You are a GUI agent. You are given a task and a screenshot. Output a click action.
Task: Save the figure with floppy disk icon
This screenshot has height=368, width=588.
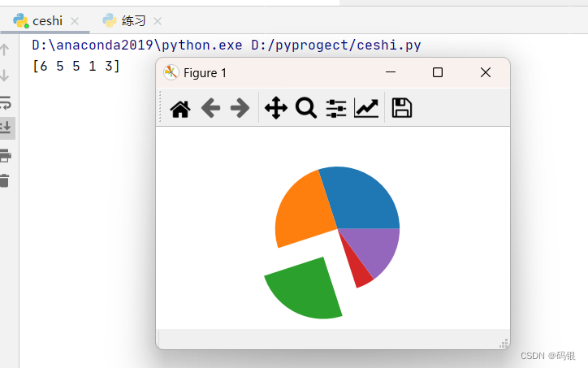(x=402, y=108)
